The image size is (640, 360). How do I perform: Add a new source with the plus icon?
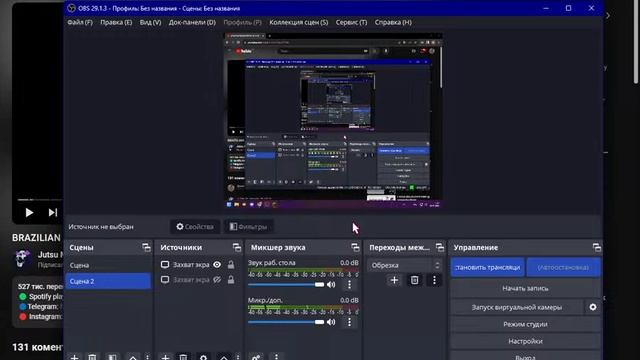165,357
